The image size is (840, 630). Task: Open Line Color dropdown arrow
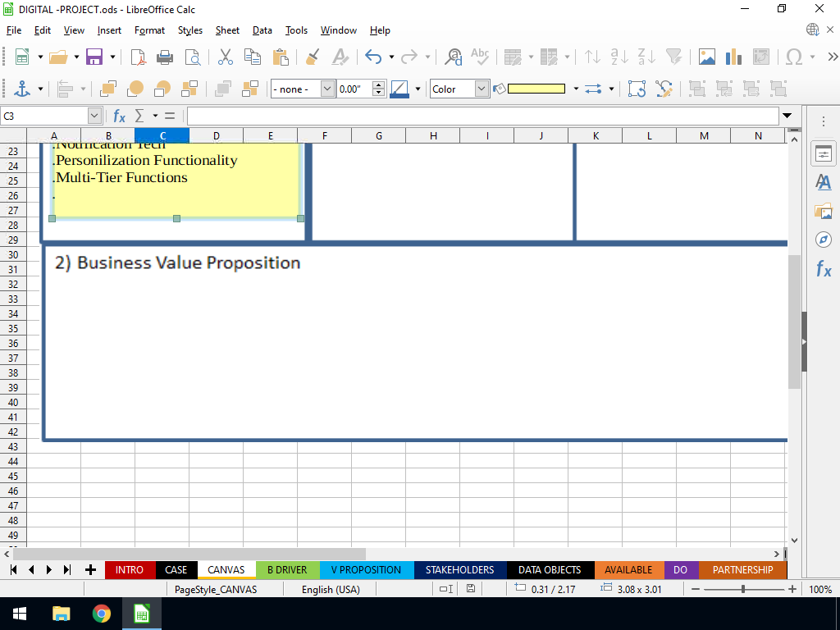tap(418, 89)
